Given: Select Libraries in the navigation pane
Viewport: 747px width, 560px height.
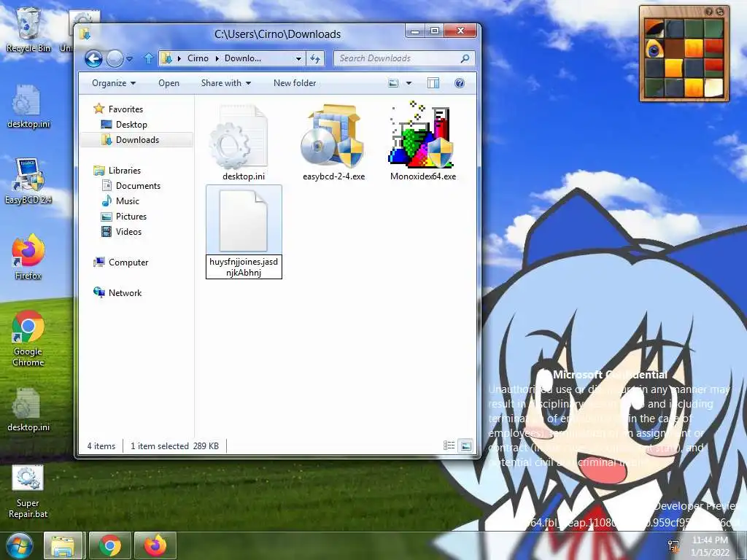Looking at the screenshot, I should [x=117, y=170].
